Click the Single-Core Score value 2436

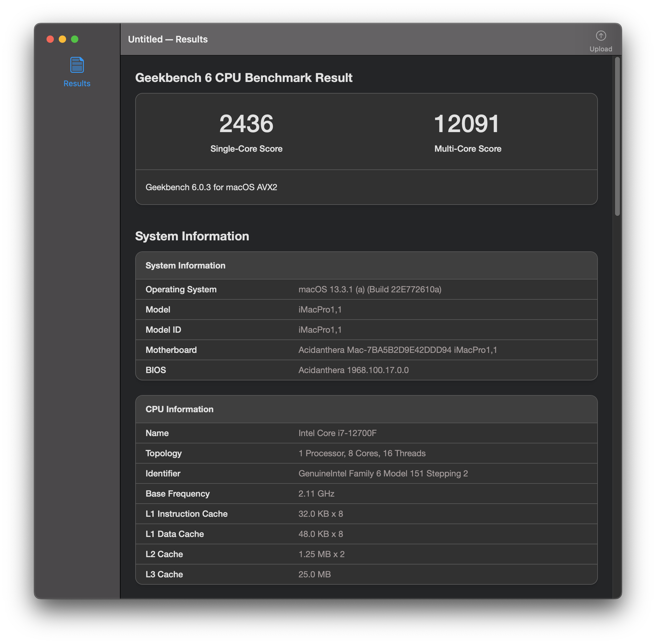246,124
